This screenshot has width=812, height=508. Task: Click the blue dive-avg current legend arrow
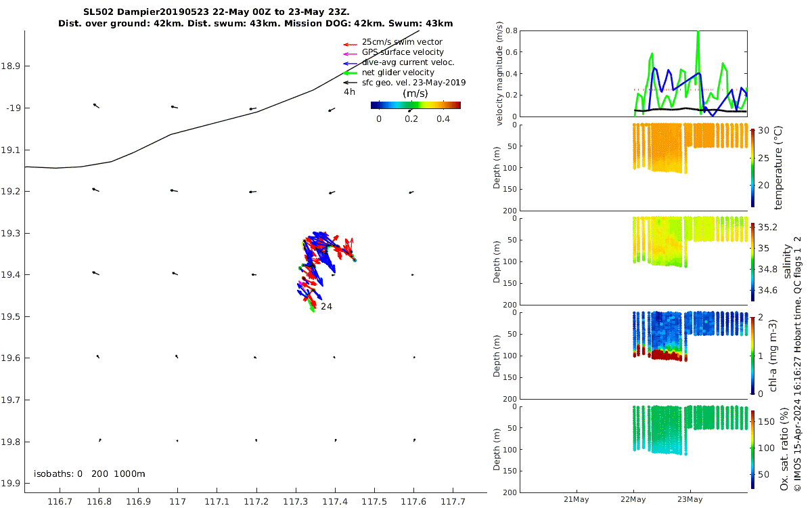tap(350, 62)
